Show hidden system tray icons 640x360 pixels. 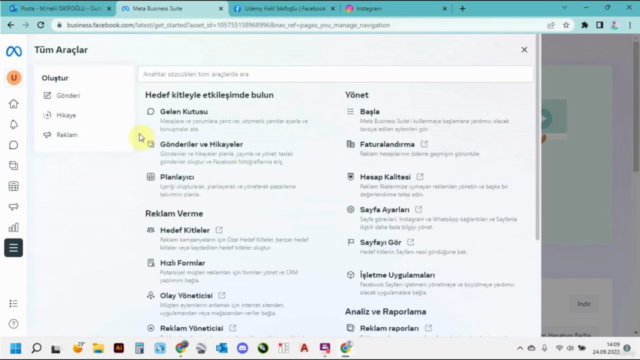520,348
